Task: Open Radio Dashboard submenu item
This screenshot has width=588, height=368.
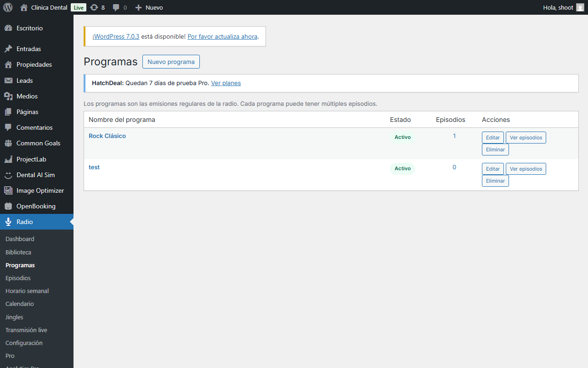Action: tap(20, 239)
